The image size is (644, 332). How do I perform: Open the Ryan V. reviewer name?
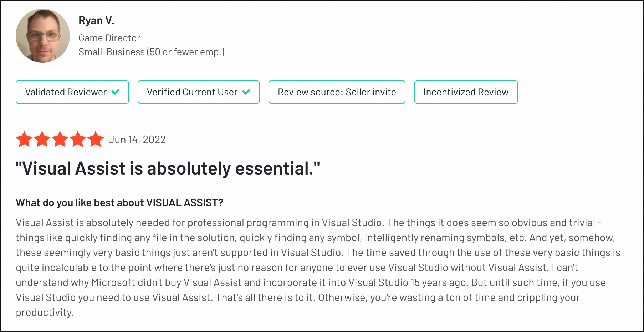(96, 21)
